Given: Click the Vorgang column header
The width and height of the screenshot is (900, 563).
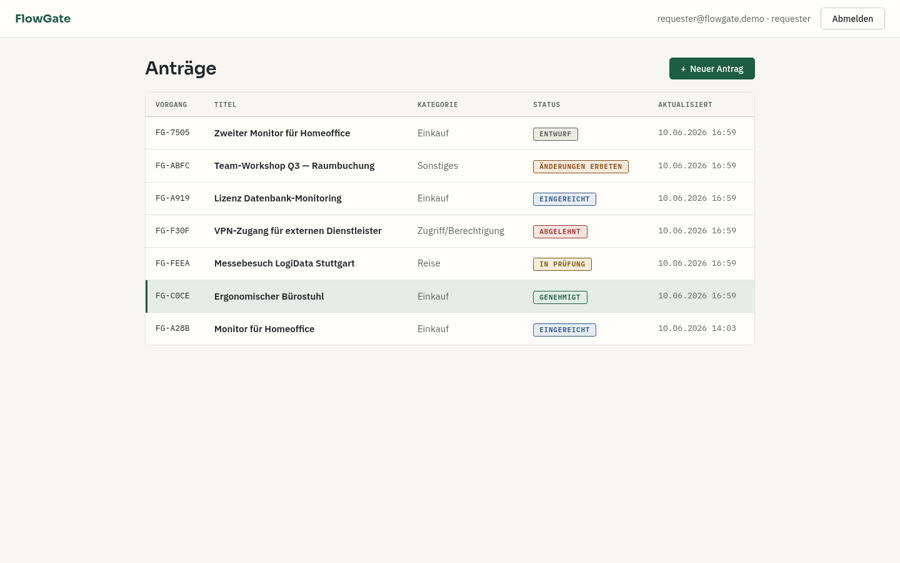Looking at the screenshot, I should (171, 104).
